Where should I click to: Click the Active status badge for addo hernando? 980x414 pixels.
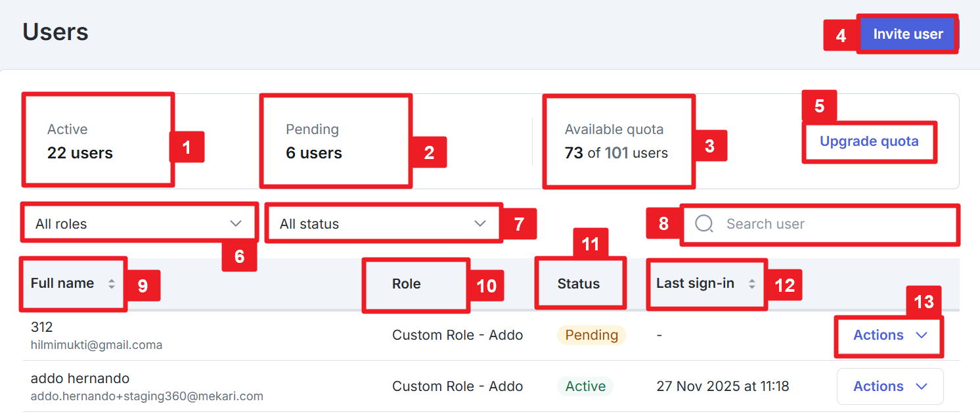pyautogui.click(x=585, y=386)
